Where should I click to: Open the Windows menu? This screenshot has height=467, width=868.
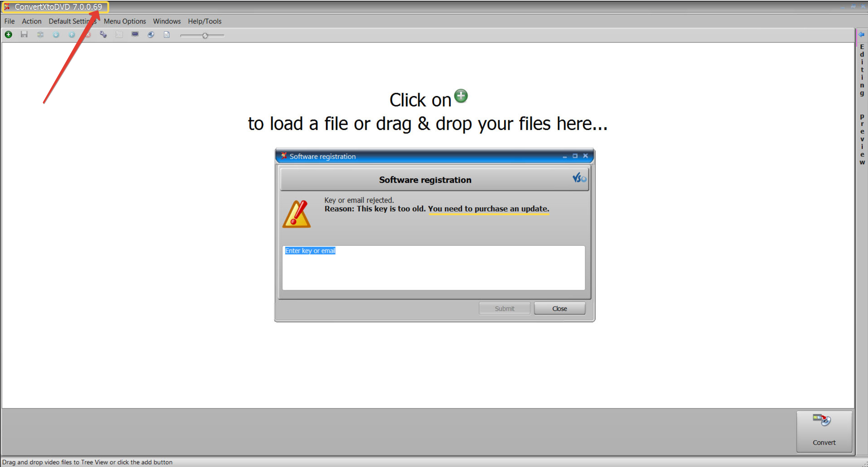click(167, 21)
